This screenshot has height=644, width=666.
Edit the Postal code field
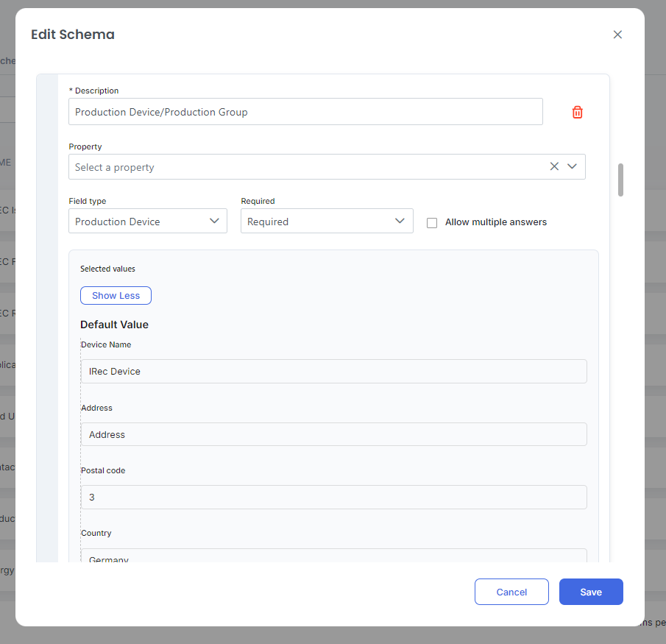coord(334,497)
